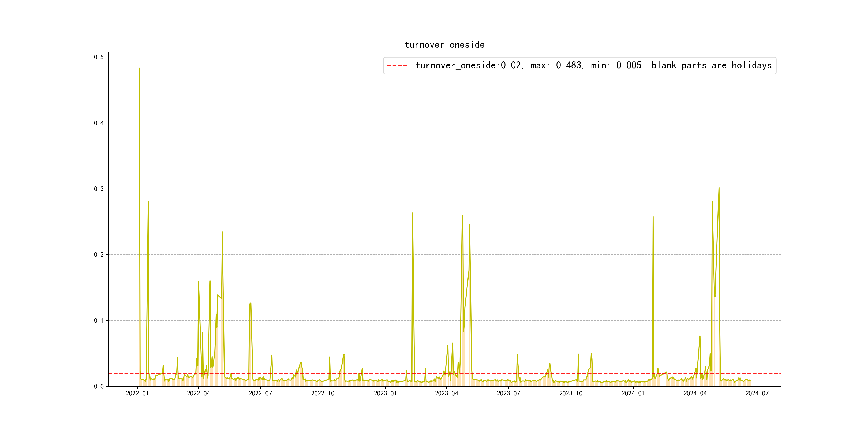Click the legend text 'turnover_oneside:0.02'

[468, 65]
